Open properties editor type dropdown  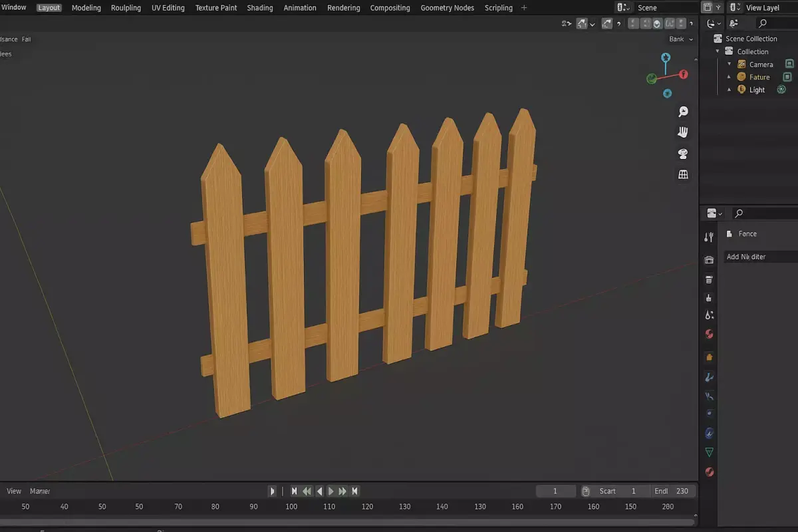click(x=715, y=213)
